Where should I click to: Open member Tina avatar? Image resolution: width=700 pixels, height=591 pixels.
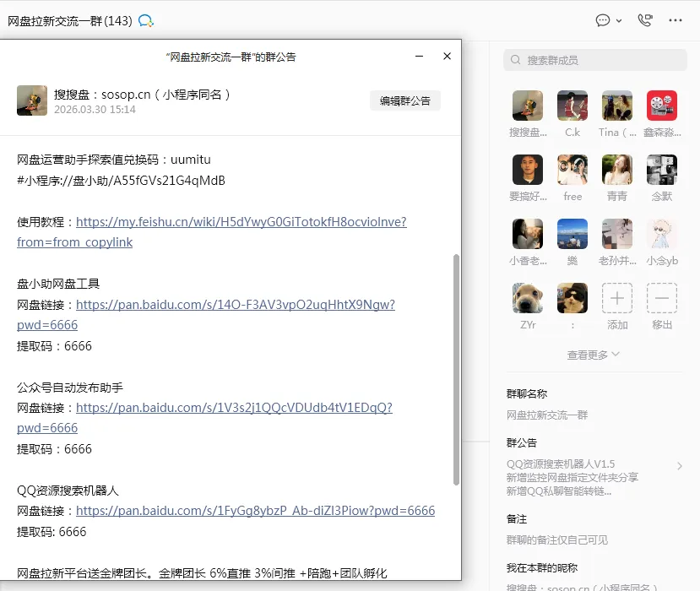(617, 106)
